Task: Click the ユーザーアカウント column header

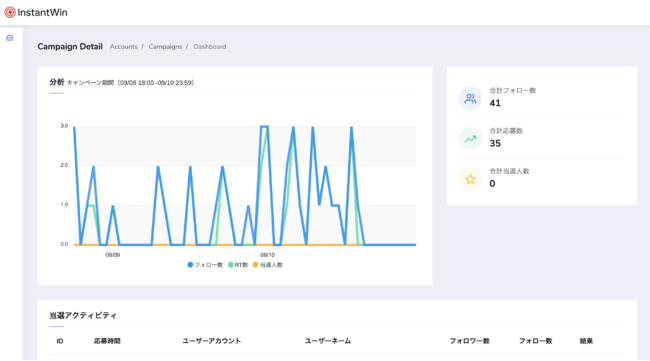Action: coord(211,341)
